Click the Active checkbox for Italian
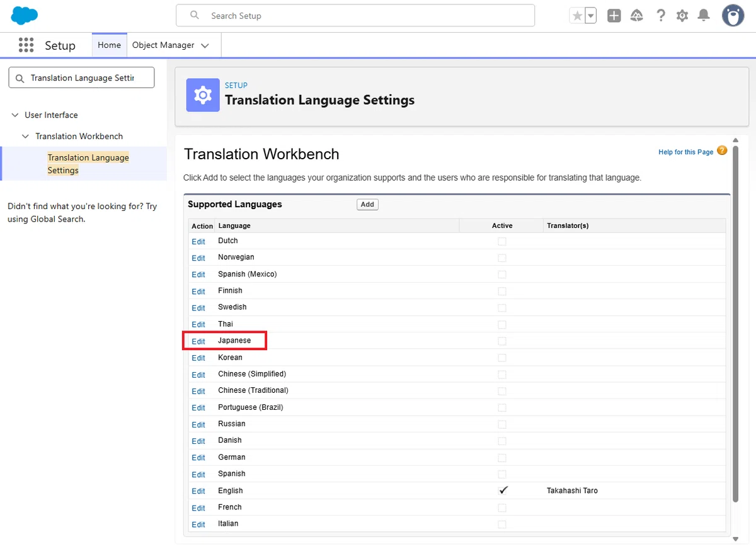Viewport: 756px width, 549px height. (x=502, y=524)
